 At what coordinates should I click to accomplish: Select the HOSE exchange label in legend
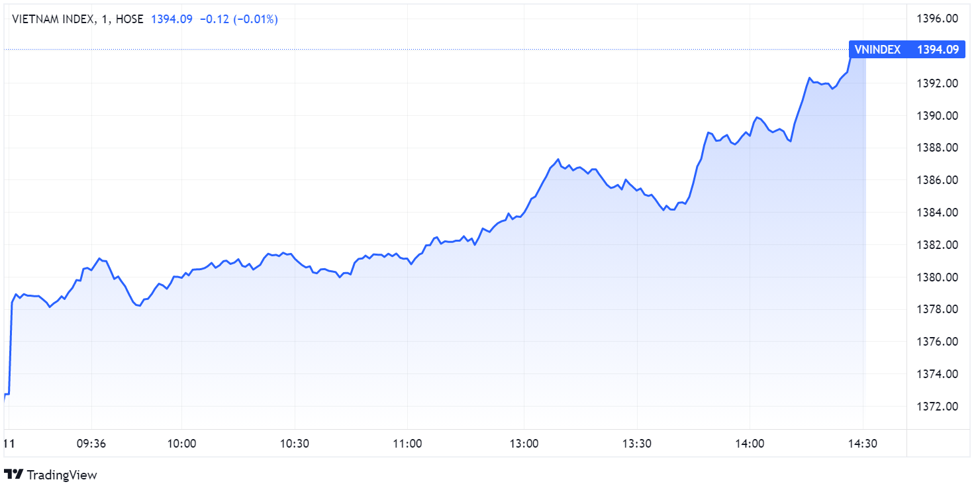129,19
